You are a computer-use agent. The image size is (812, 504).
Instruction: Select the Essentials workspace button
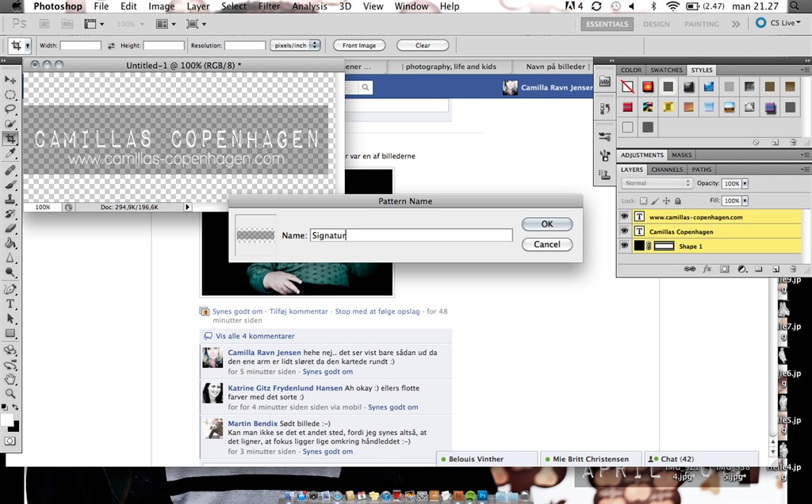pos(607,24)
